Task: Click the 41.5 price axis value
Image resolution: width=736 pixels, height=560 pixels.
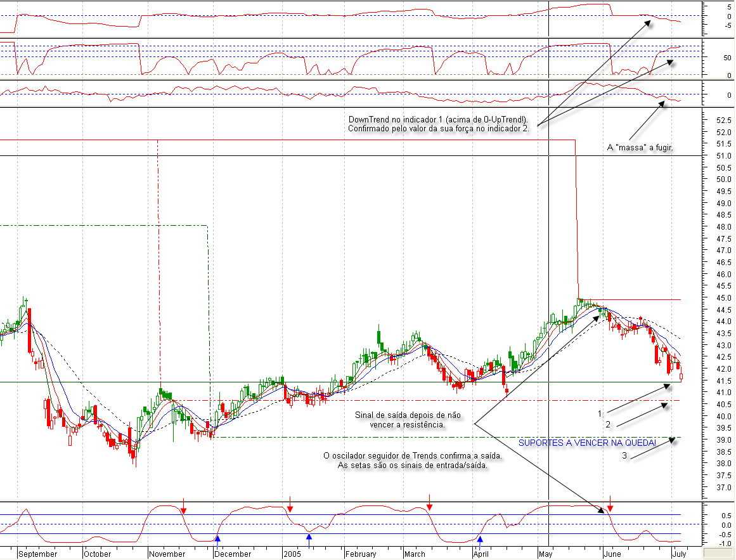Action: tap(724, 381)
